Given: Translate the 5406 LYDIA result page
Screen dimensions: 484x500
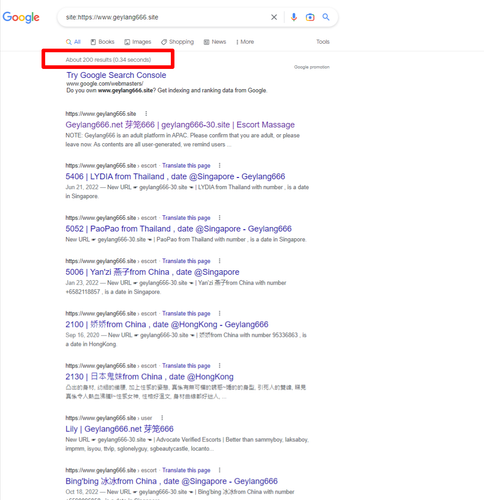Looking at the screenshot, I should [x=186, y=166].
